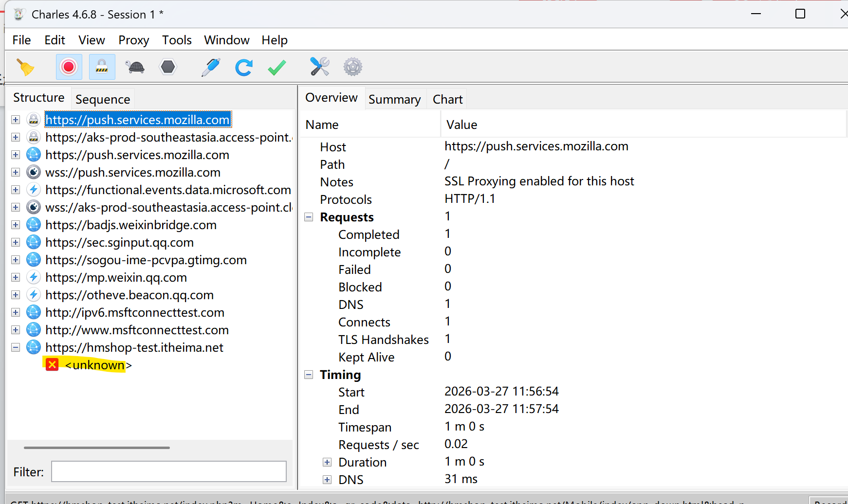Image resolution: width=848 pixels, height=504 pixels.
Task: Click globe icon of sec.sginput.qq.com
Action: [x=34, y=242]
